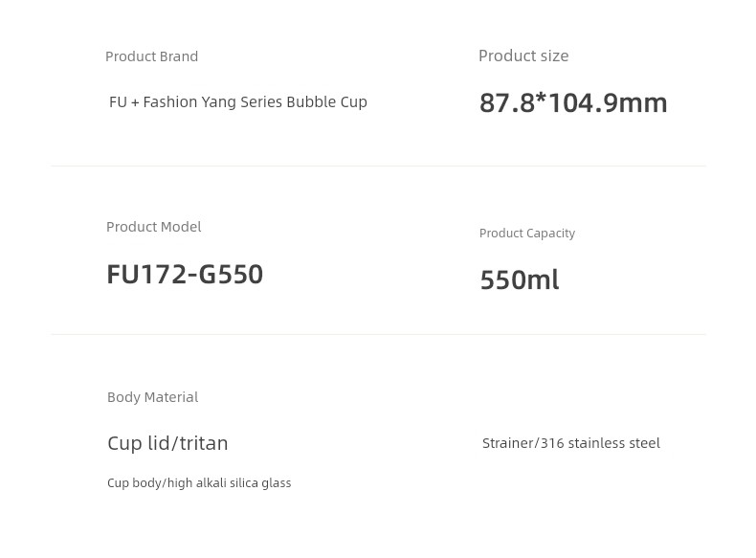Viewport: 756px width, 558px height.
Task: Click the word tritan
Action: (204, 443)
